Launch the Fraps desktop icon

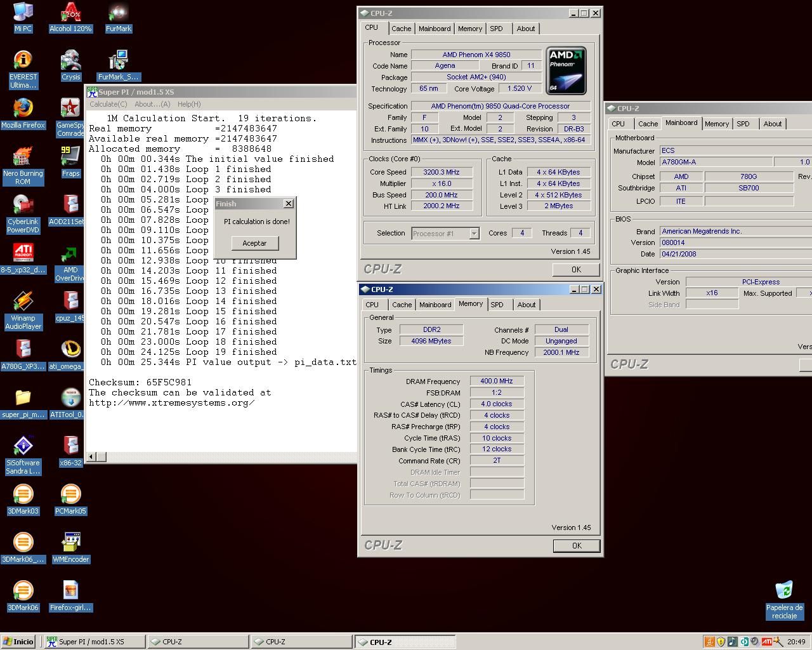point(70,162)
